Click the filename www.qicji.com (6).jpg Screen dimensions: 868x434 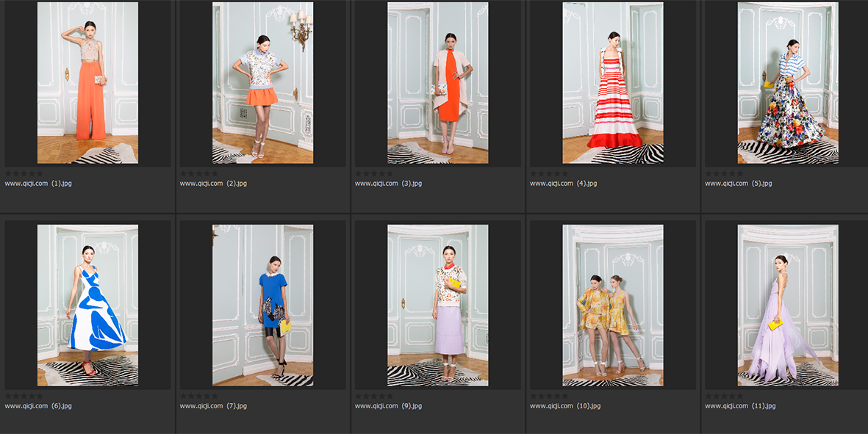click(38, 406)
